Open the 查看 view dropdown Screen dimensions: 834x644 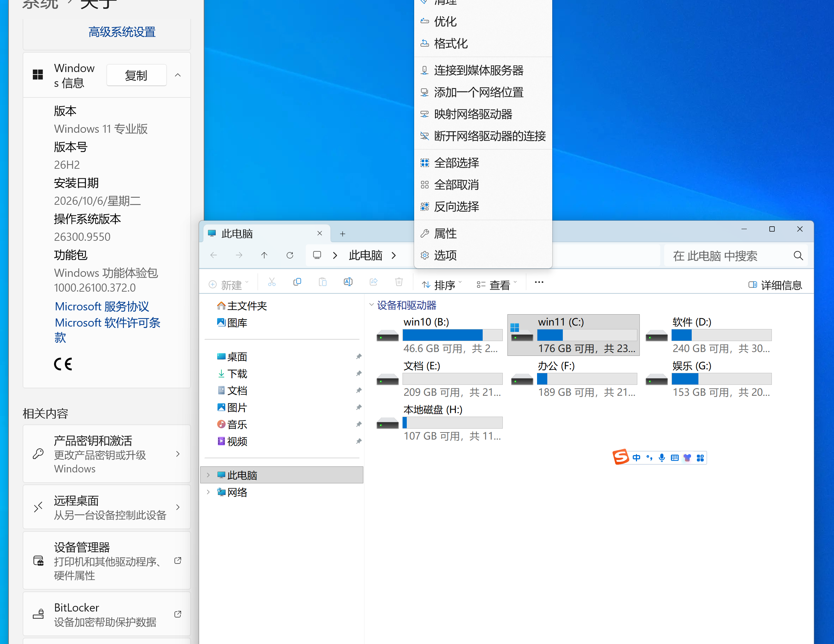point(497,285)
